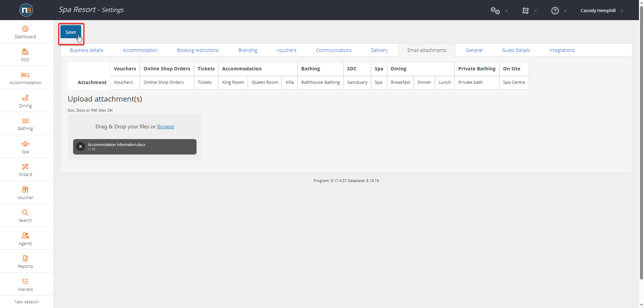
Task: Click the Online Shop Orders sub-row cell
Action: coord(167,82)
